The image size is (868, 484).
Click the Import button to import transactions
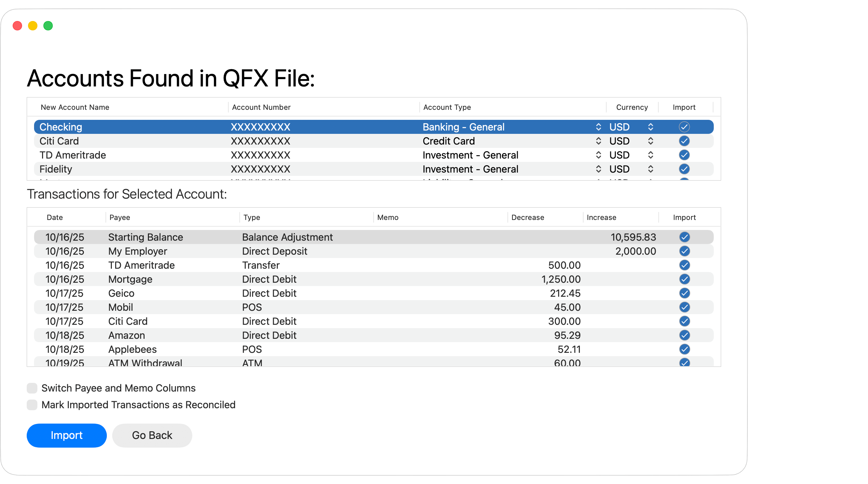coord(66,435)
